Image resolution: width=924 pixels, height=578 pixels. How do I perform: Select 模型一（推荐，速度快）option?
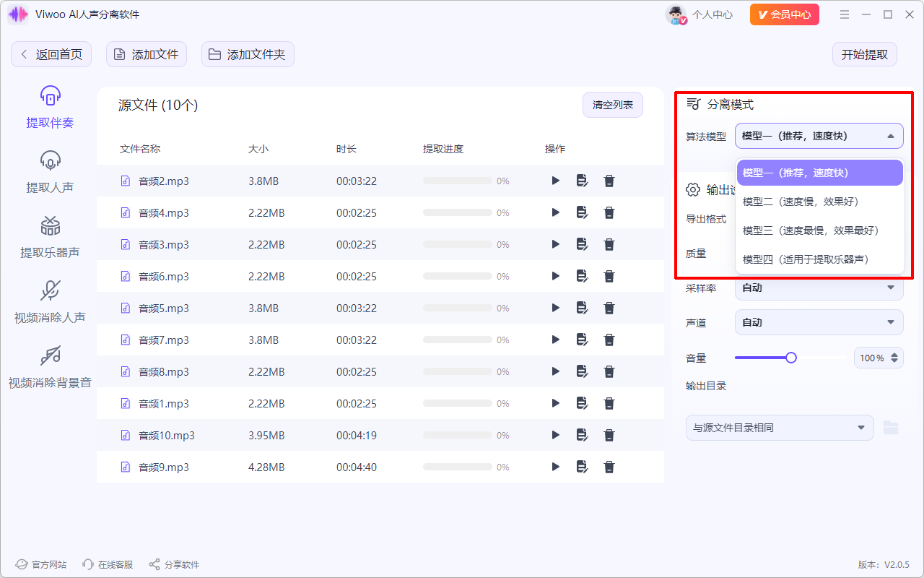pyautogui.click(x=820, y=173)
